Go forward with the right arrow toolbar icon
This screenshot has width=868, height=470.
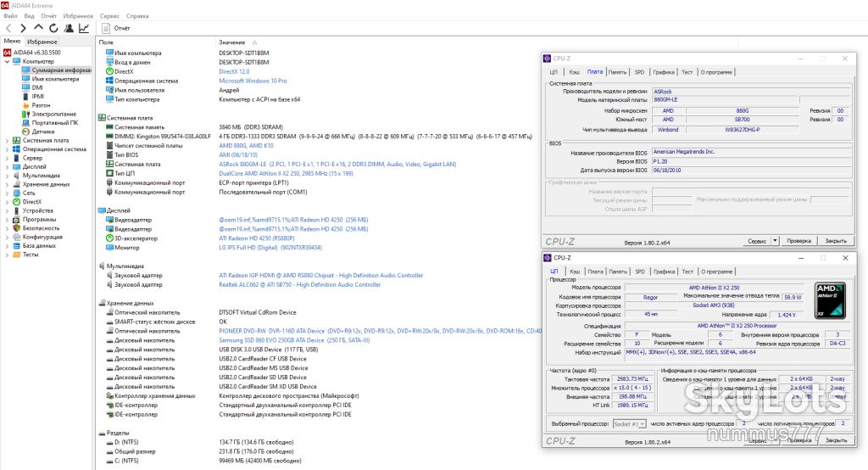[23, 28]
